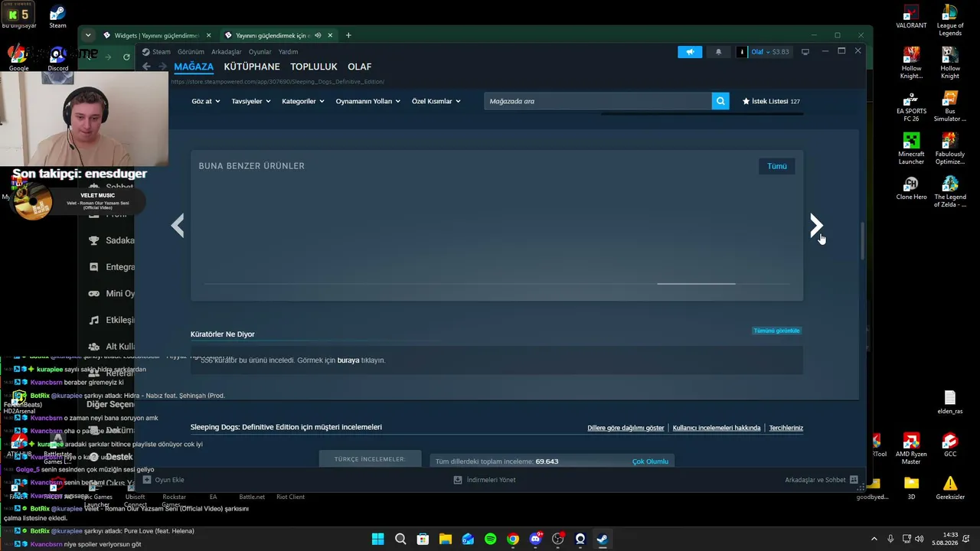Click Oyun Ekle in Steam footer

pos(163,480)
